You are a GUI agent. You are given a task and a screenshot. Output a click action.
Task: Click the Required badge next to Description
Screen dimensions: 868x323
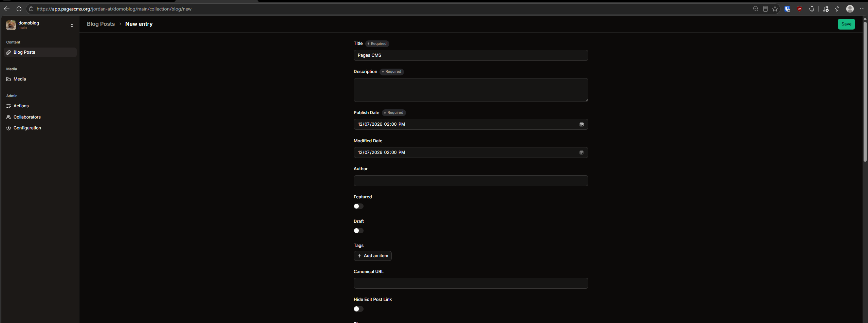pos(392,72)
